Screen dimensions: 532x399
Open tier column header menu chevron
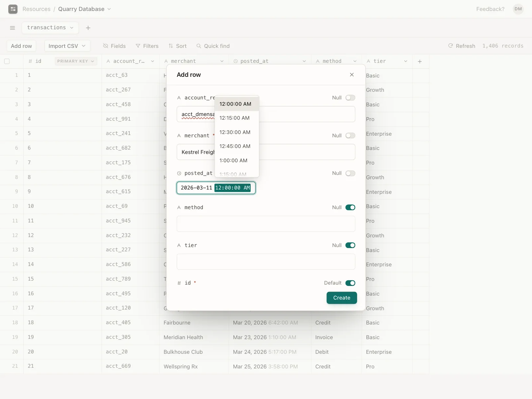[406, 61]
